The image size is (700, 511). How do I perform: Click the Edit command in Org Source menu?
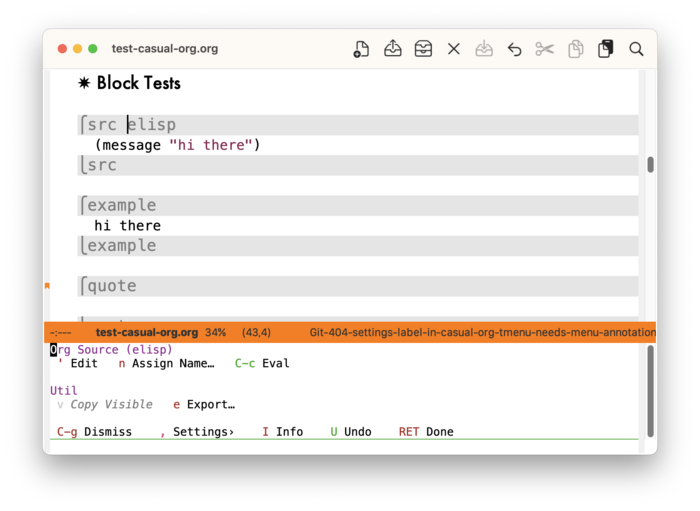[x=78, y=363]
